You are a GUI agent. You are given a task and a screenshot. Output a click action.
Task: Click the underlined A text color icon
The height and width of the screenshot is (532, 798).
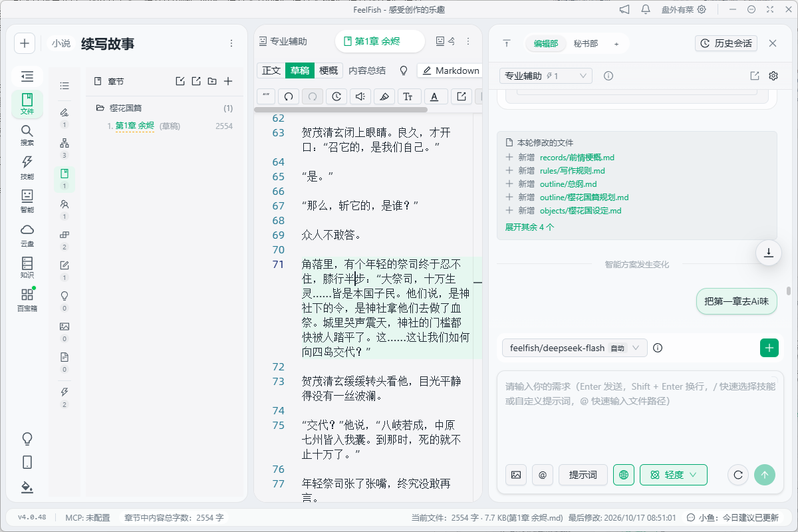[x=435, y=96]
